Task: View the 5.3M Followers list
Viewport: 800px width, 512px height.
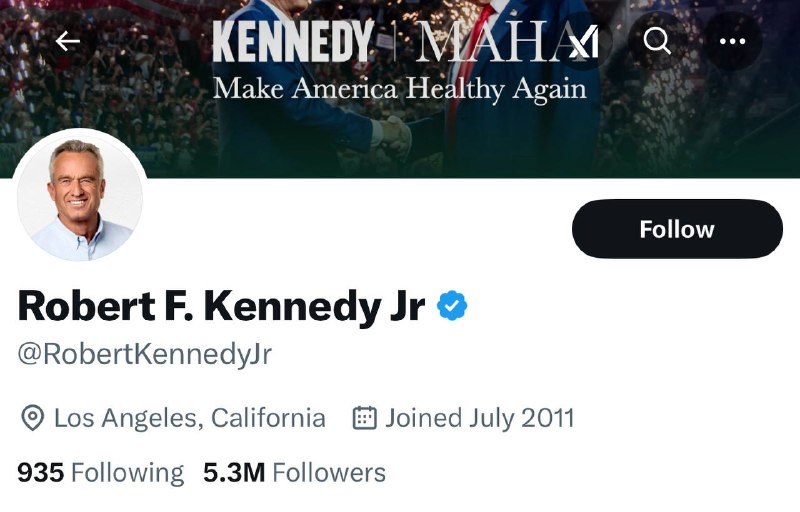Action: point(294,472)
